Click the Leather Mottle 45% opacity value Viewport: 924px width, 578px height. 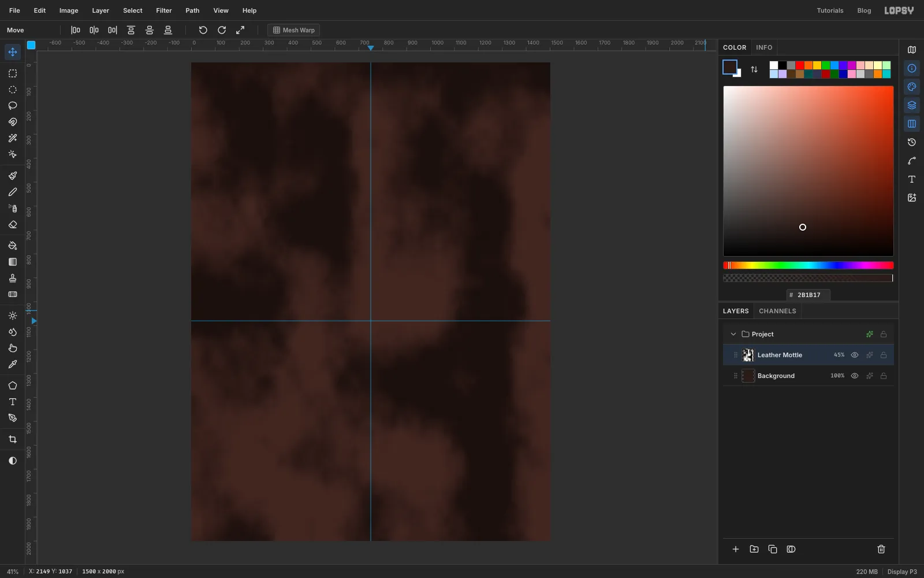click(839, 355)
